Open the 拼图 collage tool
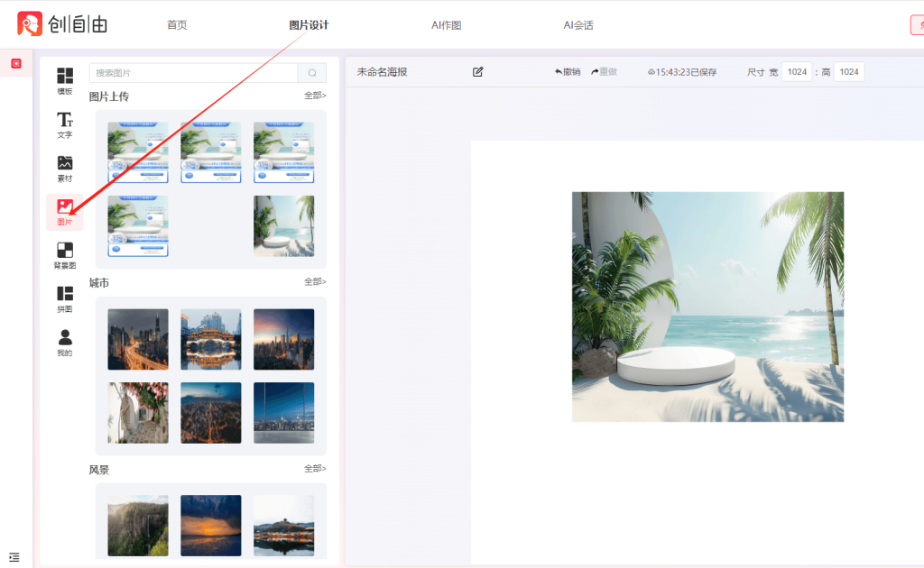The width and height of the screenshot is (924, 568). pos(65,299)
